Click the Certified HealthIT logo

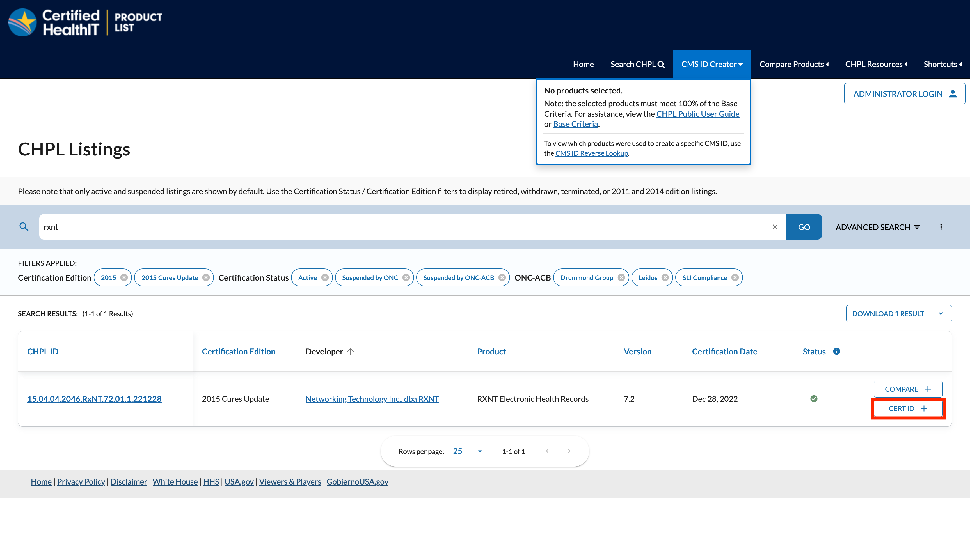85,22
